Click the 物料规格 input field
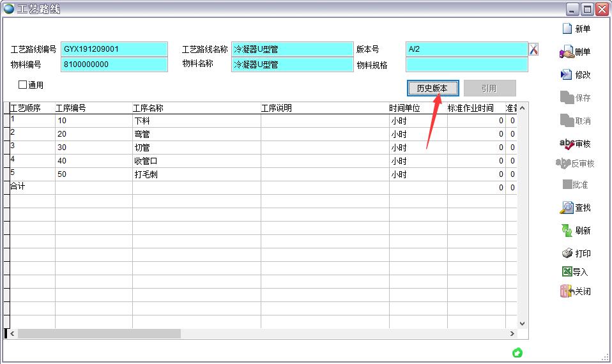Screen dimensions: 612x364 coord(466,64)
